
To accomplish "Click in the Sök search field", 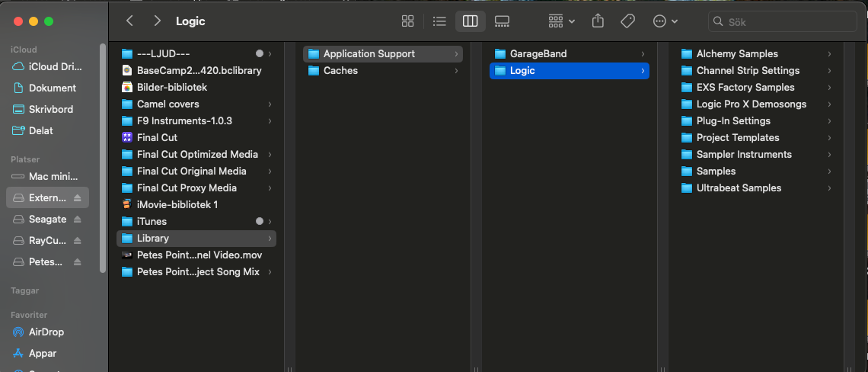I will point(784,21).
